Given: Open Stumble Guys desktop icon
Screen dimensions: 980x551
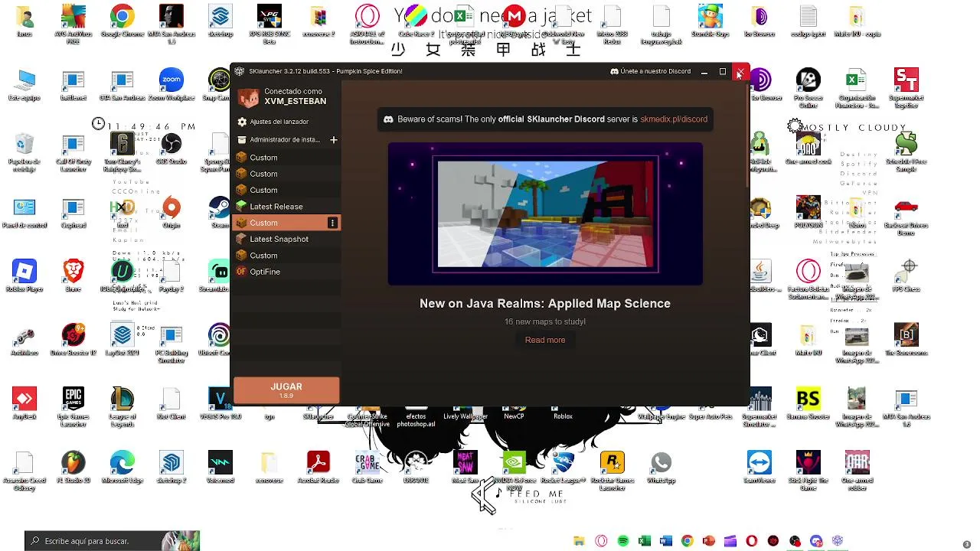Looking at the screenshot, I should (710, 22).
